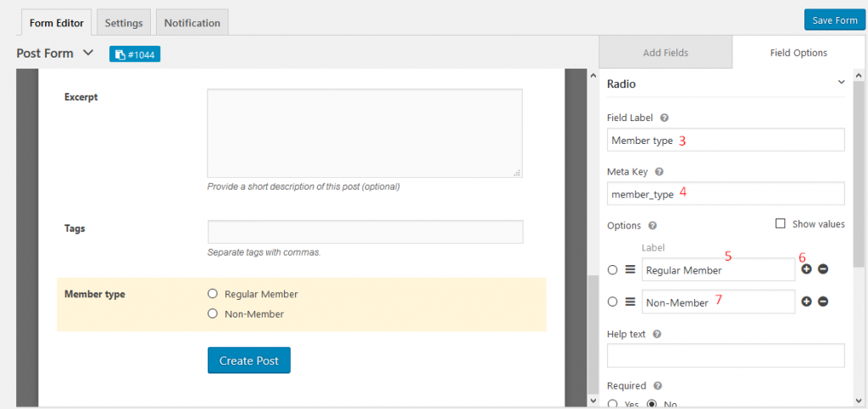Remove the Non-Member option with minus icon
Image resolution: width=868 pixels, height=409 pixels.
pyautogui.click(x=823, y=301)
